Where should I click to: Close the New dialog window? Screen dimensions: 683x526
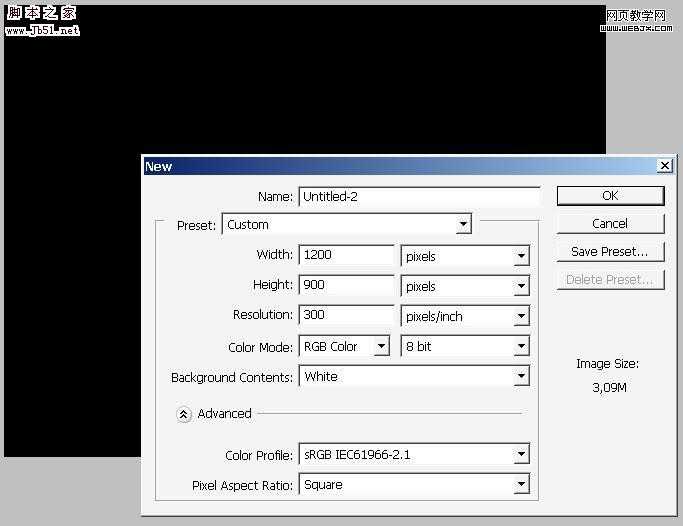point(665,166)
